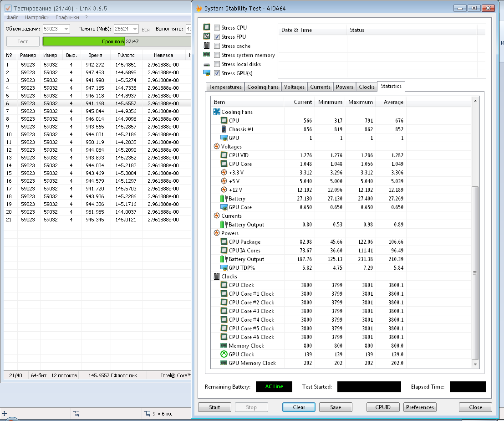Enable Stress system memory checkbox
The height and width of the screenshot is (421, 504).
(217, 55)
